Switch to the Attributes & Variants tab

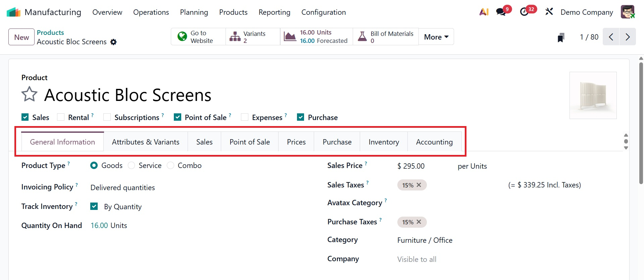coord(146,142)
